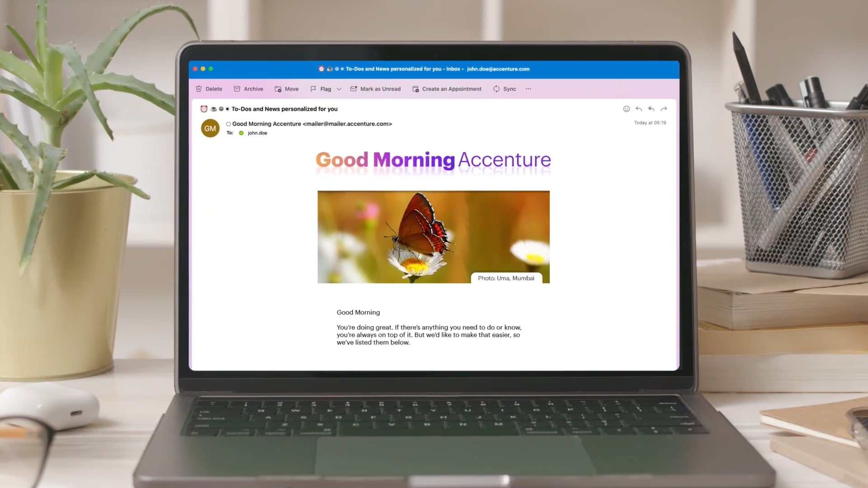The height and width of the screenshot is (488, 868).
Task: Click the Good Morning Accenture sender avatar
Action: tap(210, 127)
